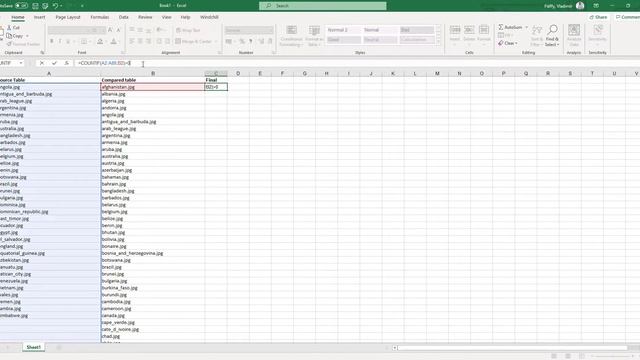Click the formula bar text
The height and width of the screenshot is (360, 640).
(104, 63)
